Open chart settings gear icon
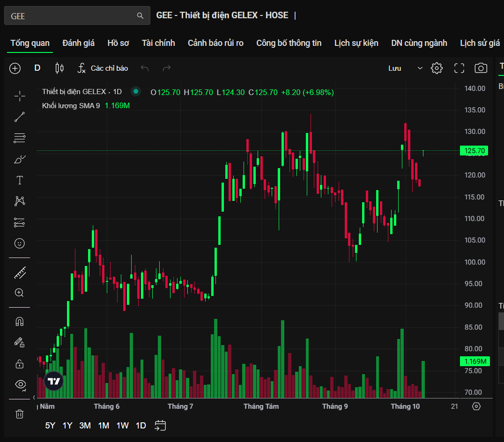The height and width of the screenshot is (442, 504). click(437, 68)
